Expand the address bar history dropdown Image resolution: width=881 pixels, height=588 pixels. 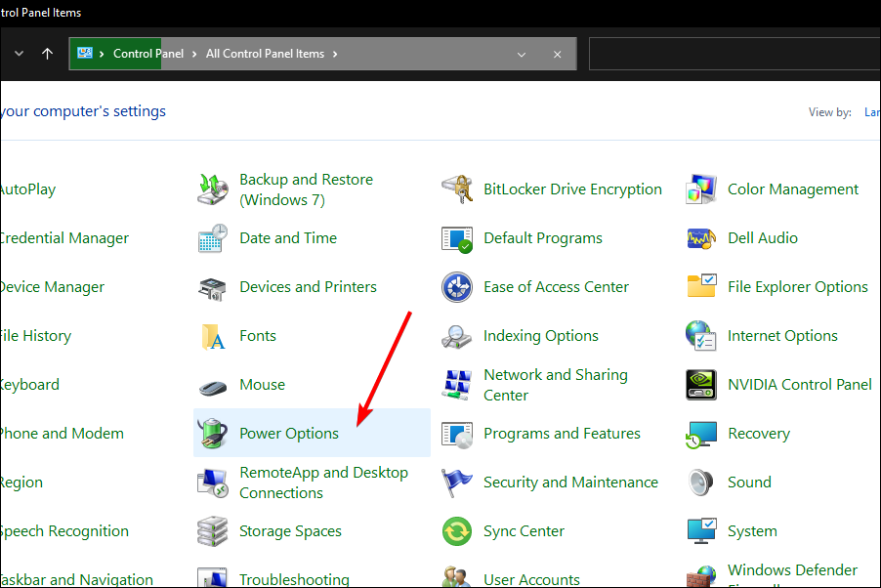pyautogui.click(x=522, y=55)
